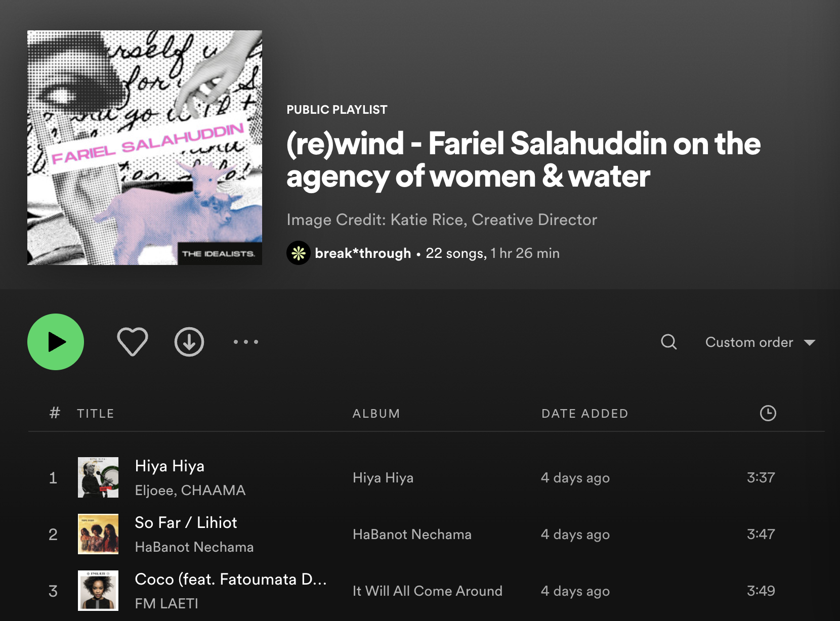Download the playlist with the arrow icon
This screenshot has height=621, width=840.
tap(189, 342)
